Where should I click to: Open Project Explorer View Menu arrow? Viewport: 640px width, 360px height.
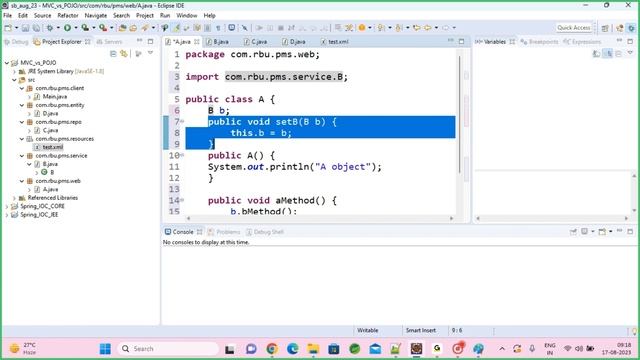point(150,53)
